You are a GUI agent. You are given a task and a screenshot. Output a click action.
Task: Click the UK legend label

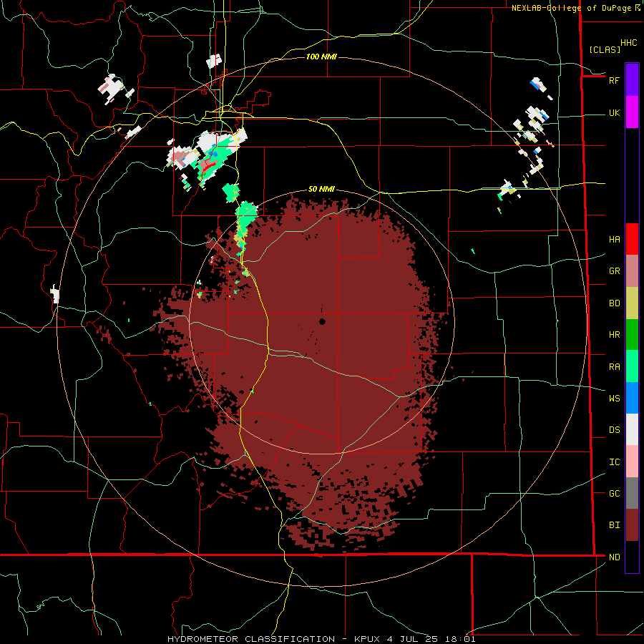614,113
